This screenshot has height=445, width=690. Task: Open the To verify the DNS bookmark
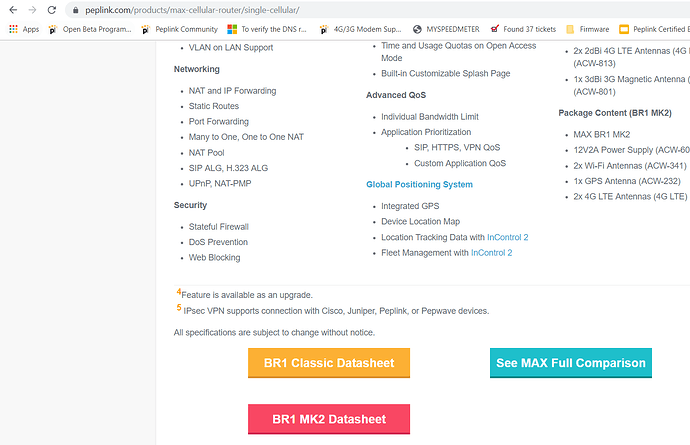[x=267, y=29]
